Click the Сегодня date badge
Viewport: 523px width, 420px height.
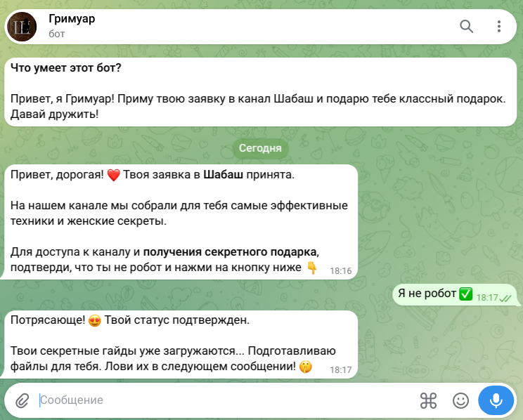(x=260, y=148)
